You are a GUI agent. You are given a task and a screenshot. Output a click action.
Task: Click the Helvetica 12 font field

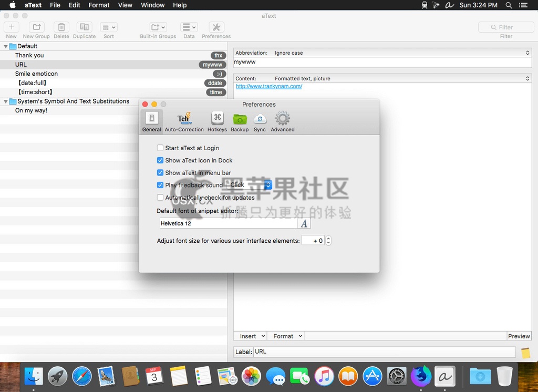click(x=229, y=223)
